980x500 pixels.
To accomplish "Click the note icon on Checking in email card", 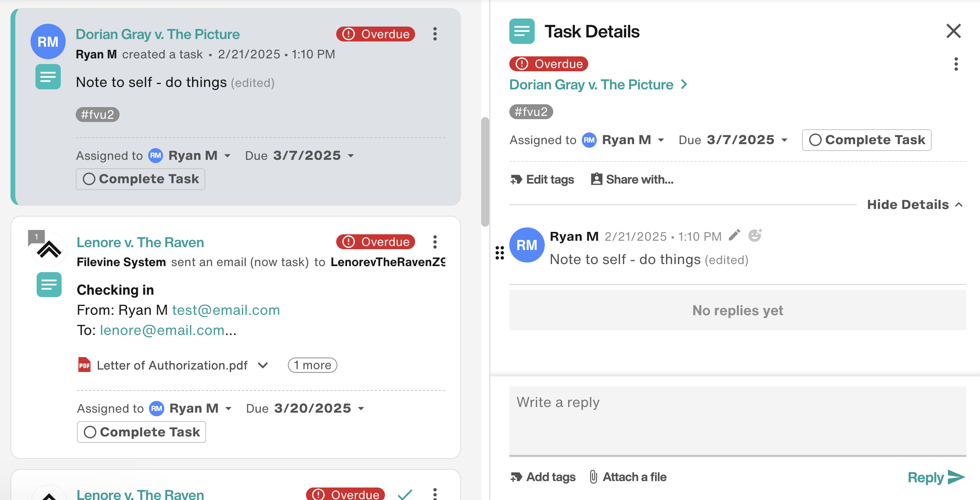I will click(x=49, y=285).
